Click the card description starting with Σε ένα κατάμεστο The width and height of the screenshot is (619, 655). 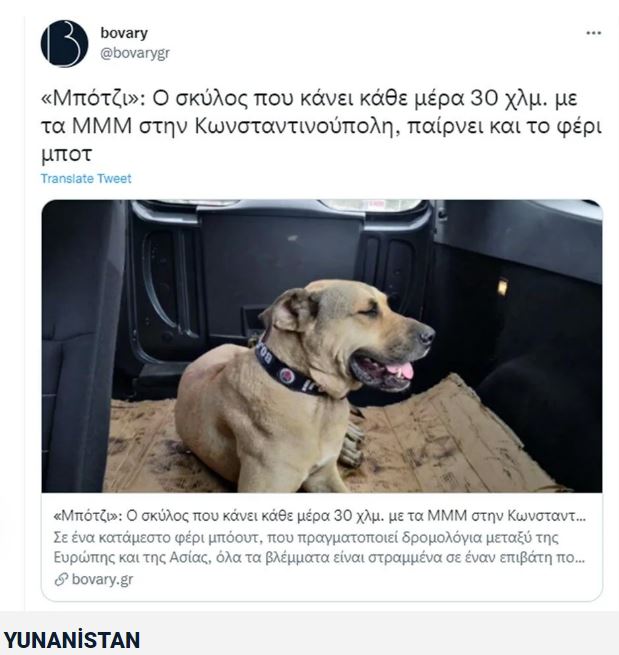click(320, 548)
